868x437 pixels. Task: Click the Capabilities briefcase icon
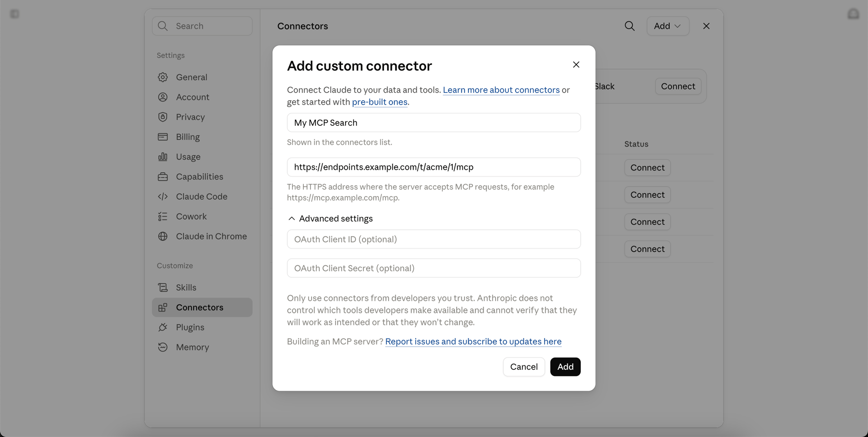coord(163,177)
